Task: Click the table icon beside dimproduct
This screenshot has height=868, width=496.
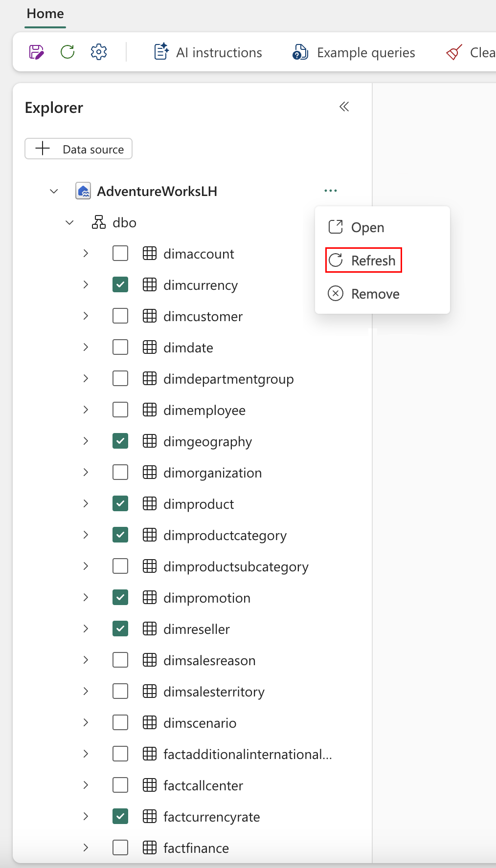Action: coord(150,504)
